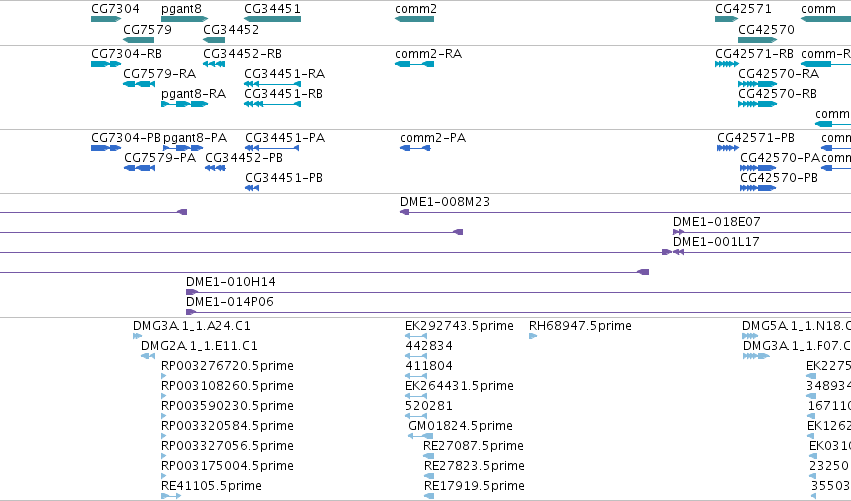
Task: Select the DME1-014P06 BAC label
Action: click(x=230, y=302)
